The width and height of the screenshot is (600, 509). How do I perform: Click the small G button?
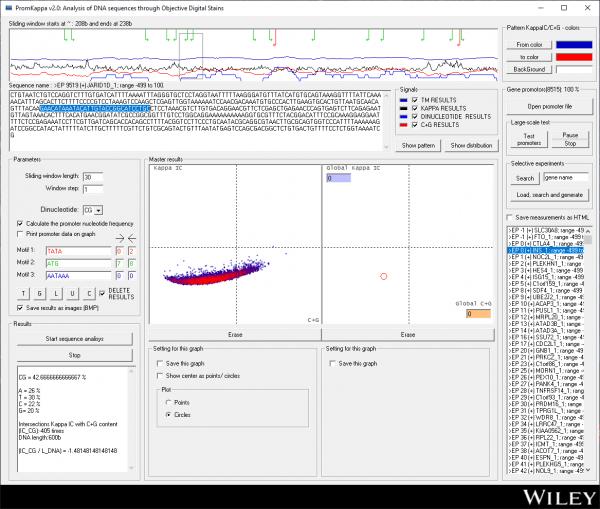click(x=39, y=294)
